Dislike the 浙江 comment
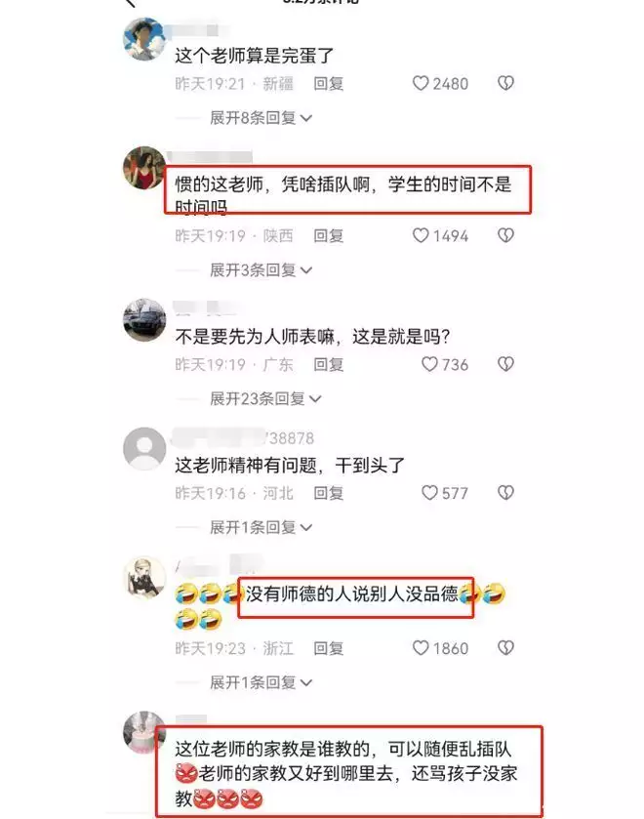 505,648
